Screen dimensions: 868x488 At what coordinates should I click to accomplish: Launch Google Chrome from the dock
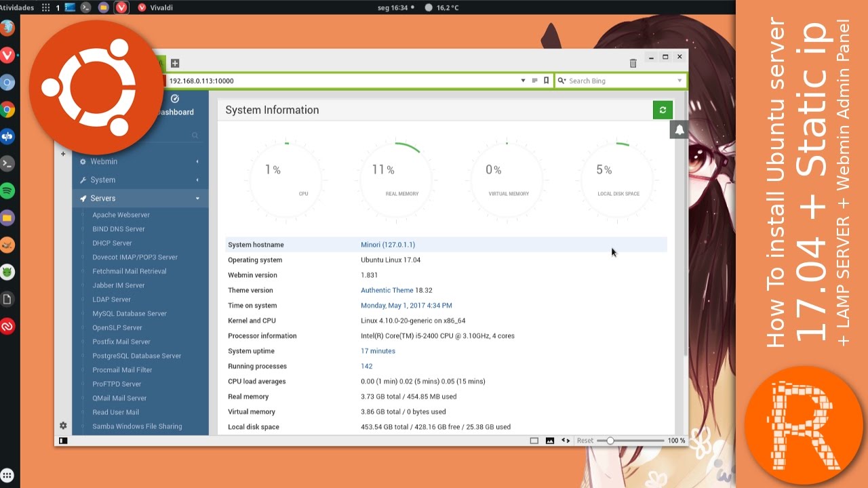point(7,109)
